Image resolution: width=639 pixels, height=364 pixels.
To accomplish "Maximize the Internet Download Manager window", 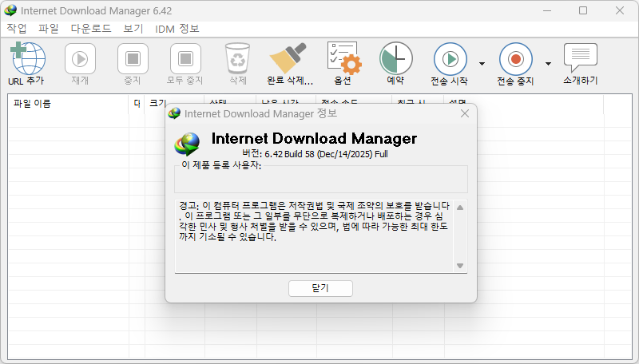I will tap(583, 10).
